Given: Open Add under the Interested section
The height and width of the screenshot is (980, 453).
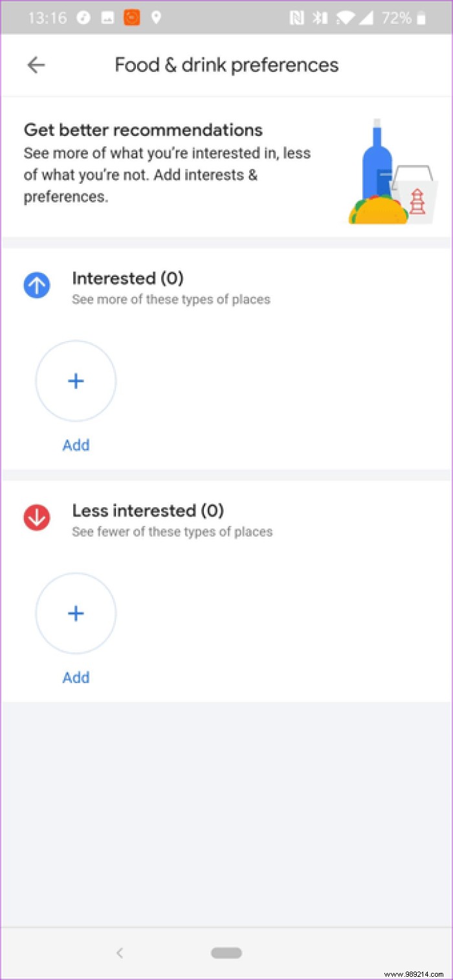Looking at the screenshot, I should pyautogui.click(x=76, y=444).
